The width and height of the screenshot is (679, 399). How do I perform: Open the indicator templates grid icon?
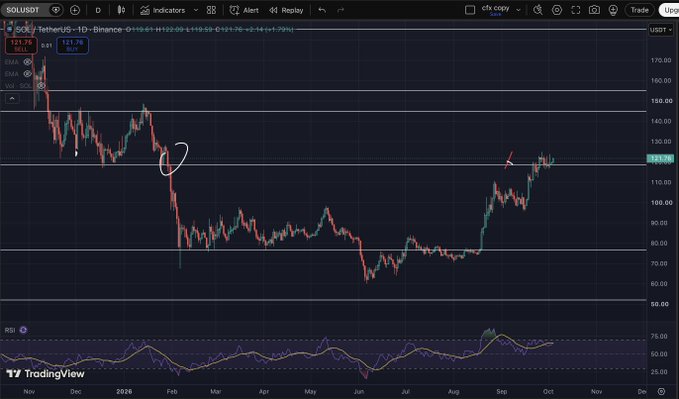pyautogui.click(x=211, y=10)
